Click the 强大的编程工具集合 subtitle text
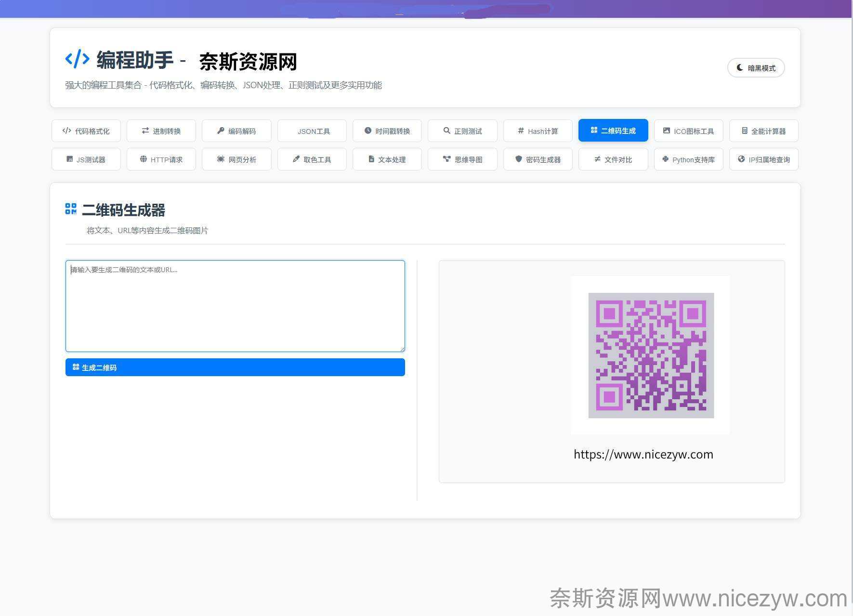This screenshot has height=616, width=853. point(223,85)
